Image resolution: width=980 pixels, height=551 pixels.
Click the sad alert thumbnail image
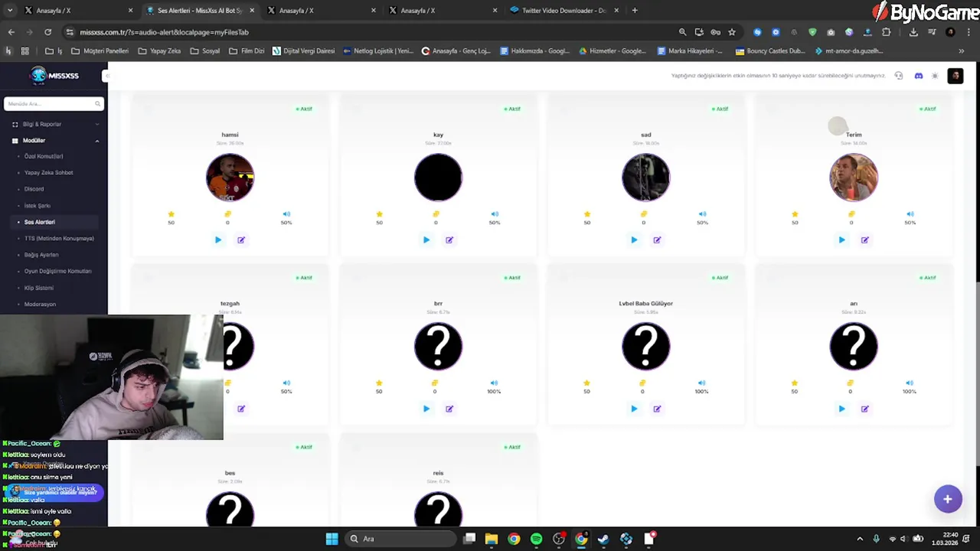(x=645, y=178)
